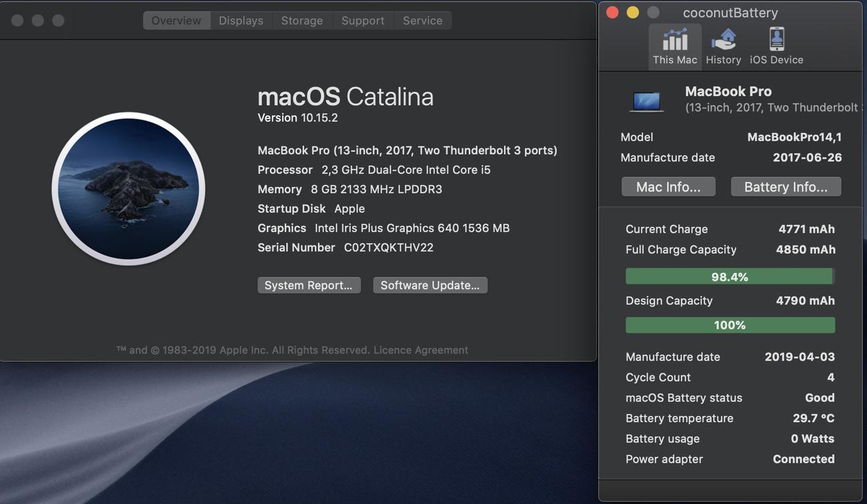
Task: Open the Service tab
Action: point(423,21)
